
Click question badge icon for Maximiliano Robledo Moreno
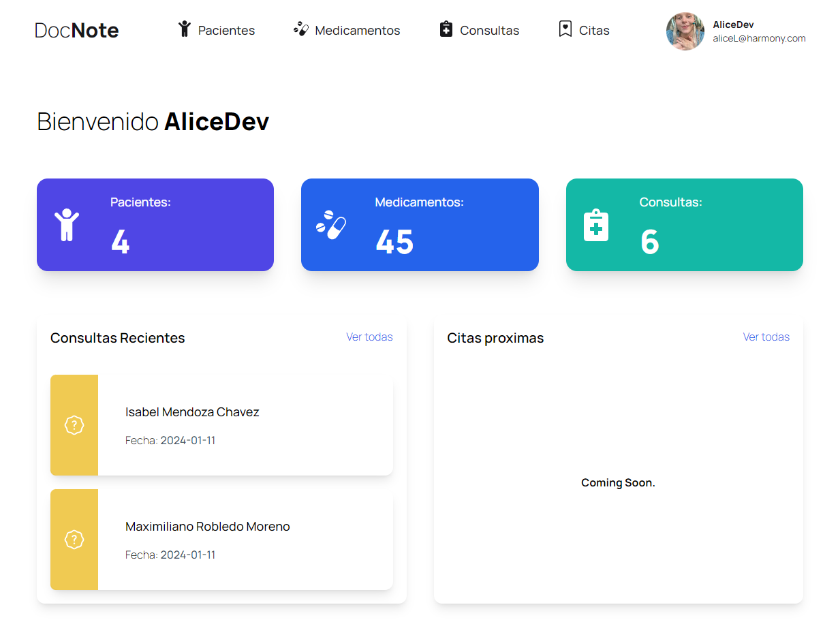click(x=74, y=540)
